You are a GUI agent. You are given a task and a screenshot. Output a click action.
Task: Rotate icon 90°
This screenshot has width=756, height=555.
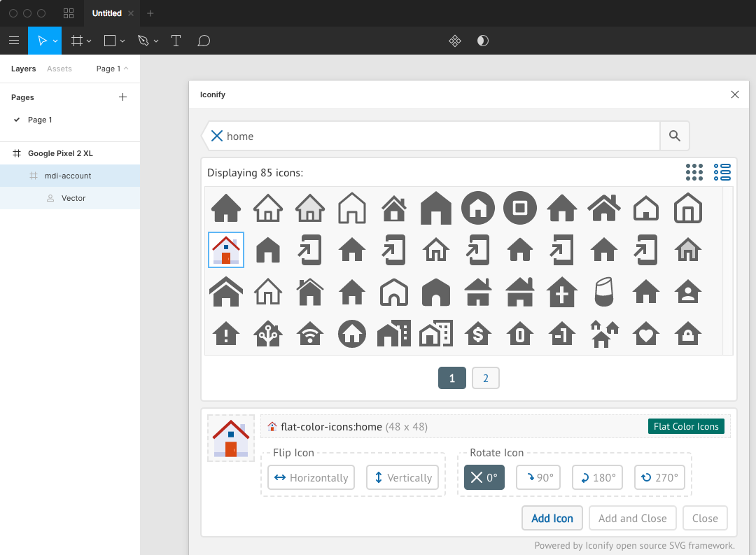tap(538, 477)
